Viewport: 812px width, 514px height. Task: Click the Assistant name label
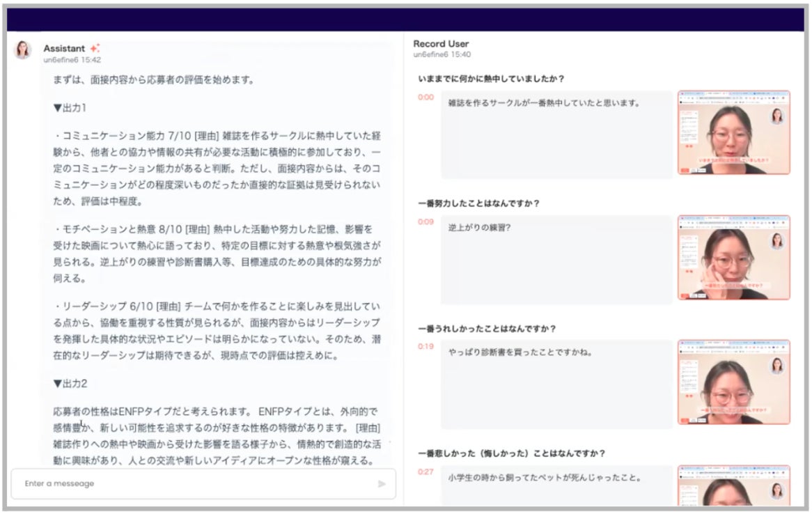click(x=63, y=48)
